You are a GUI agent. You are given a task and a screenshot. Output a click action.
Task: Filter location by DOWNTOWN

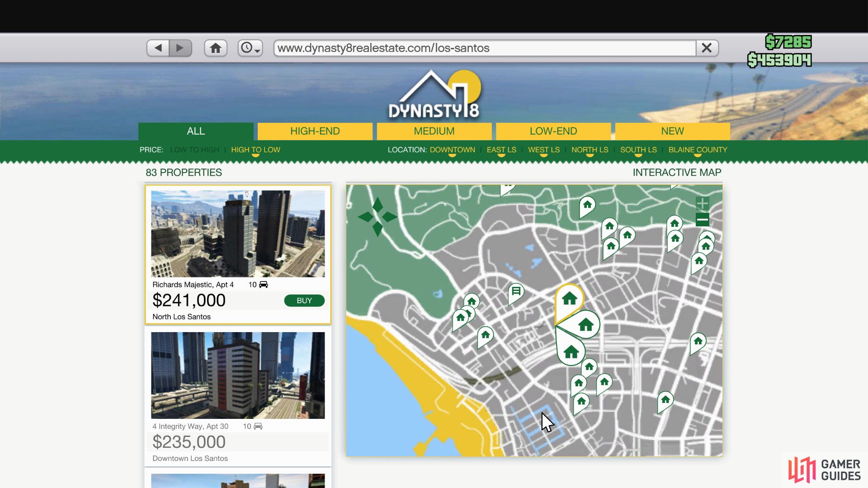pos(452,150)
